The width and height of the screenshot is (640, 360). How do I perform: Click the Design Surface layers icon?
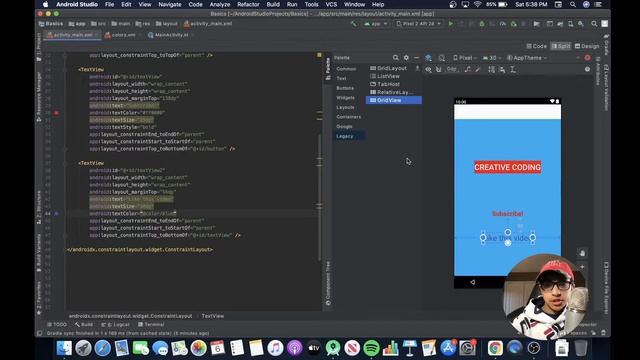click(429, 58)
